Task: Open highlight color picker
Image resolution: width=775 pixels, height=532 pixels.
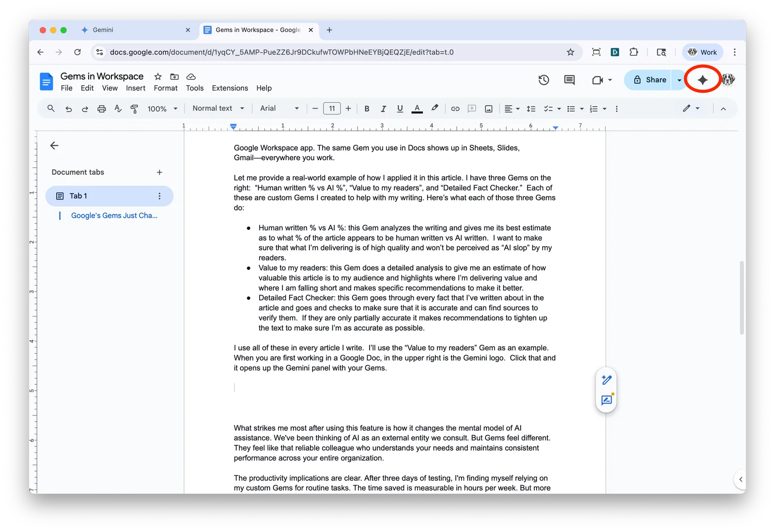Action: [434, 108]
